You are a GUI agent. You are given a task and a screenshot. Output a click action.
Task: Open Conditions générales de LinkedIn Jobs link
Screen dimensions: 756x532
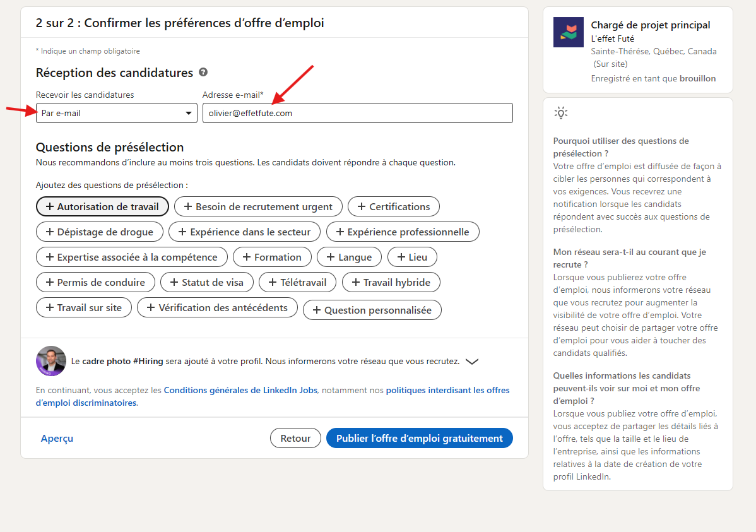240,390
